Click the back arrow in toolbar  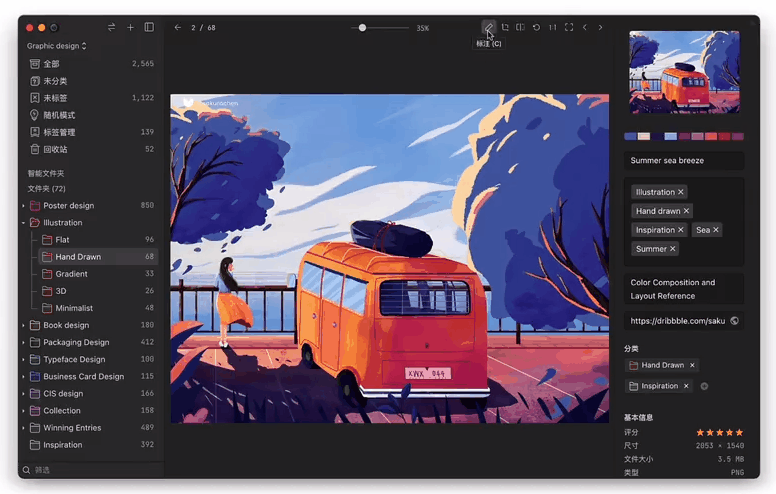177,27
